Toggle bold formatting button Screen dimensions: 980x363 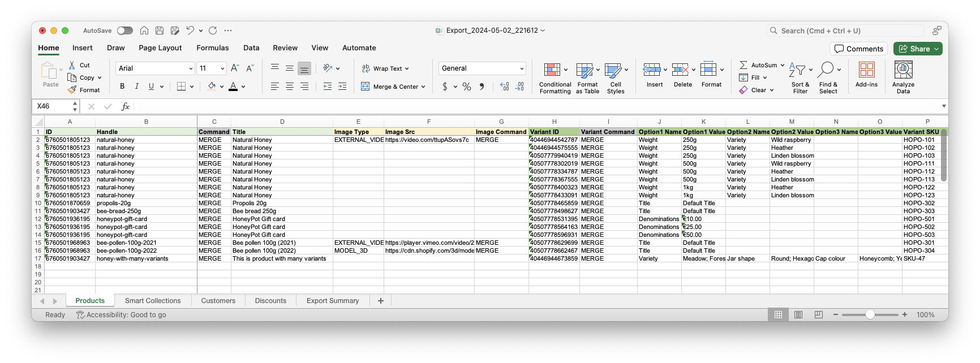point(122,87)
